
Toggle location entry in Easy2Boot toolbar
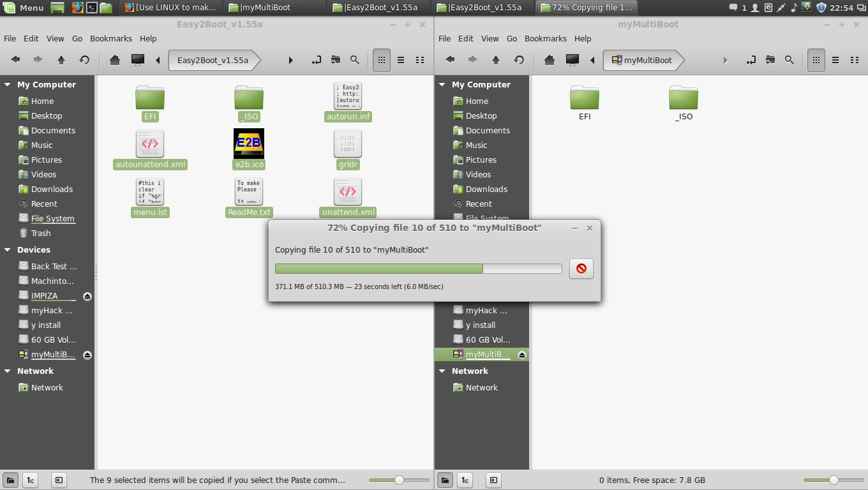click(316, 60)
